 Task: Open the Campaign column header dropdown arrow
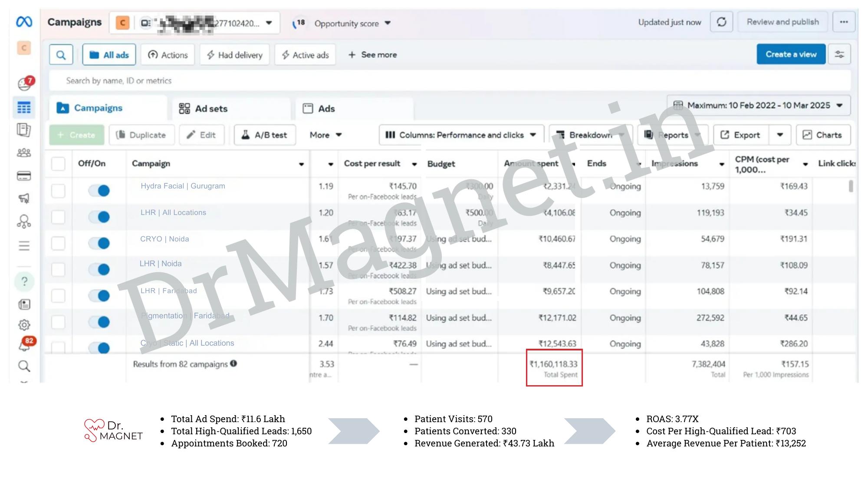click(301, 164)
